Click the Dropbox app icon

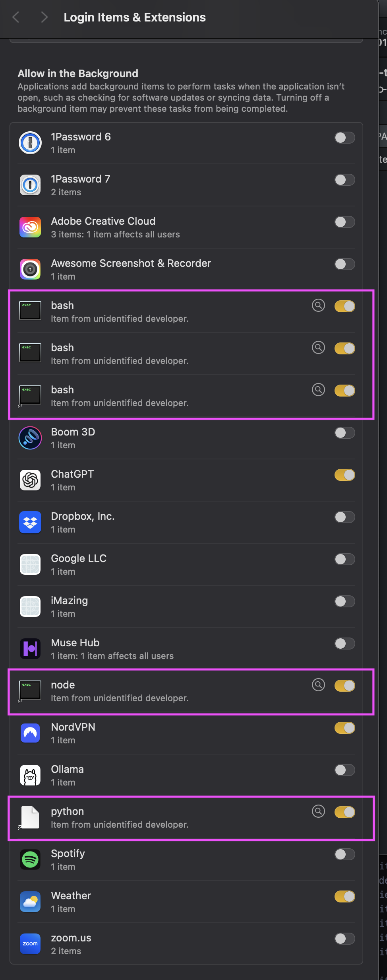point(30,522)
